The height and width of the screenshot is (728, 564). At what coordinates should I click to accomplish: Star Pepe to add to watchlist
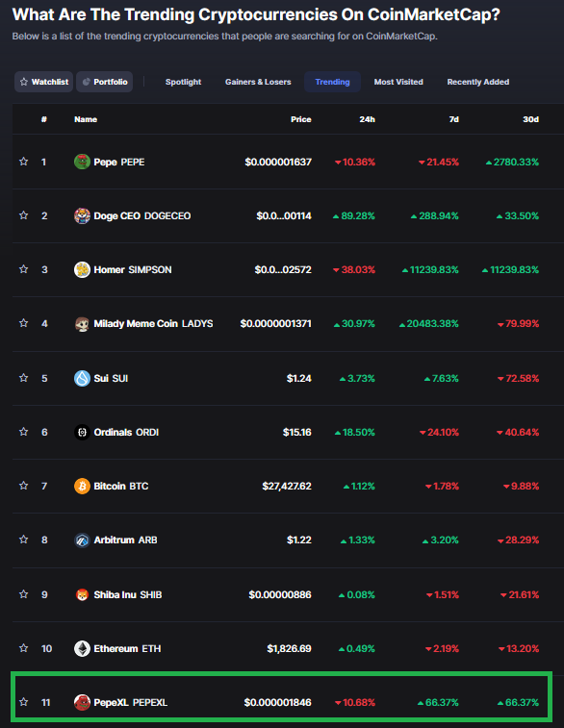(24, 162)
